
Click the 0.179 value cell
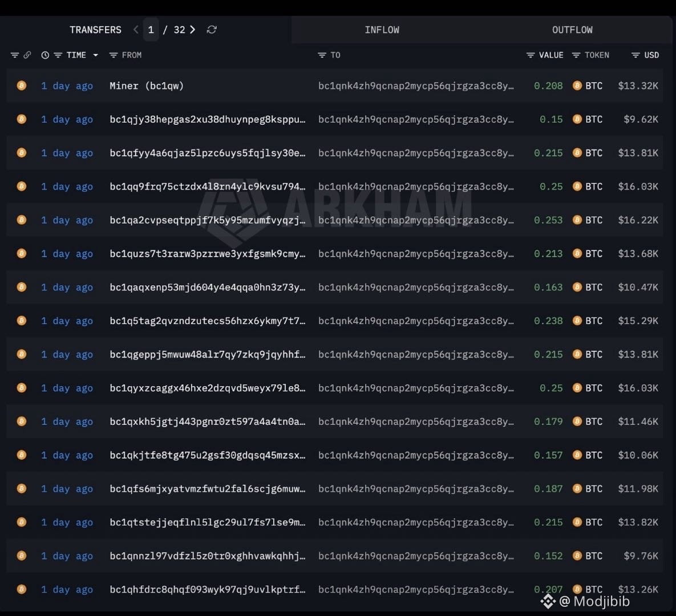point(548,422)
